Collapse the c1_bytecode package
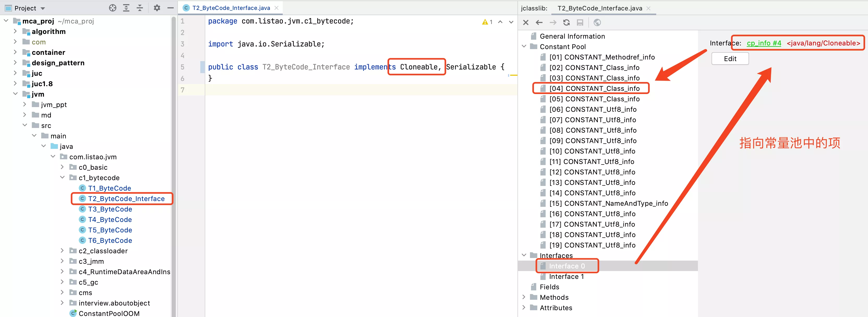 [62, 178]
